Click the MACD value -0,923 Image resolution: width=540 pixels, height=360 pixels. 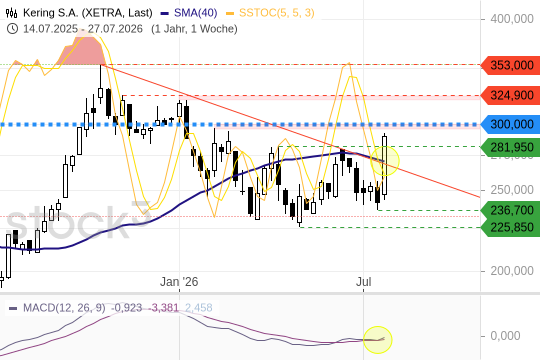[126, 308]
